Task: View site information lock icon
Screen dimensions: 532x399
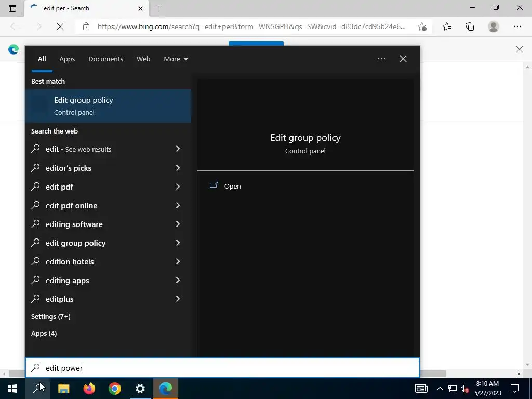Action: pos(86,26)
